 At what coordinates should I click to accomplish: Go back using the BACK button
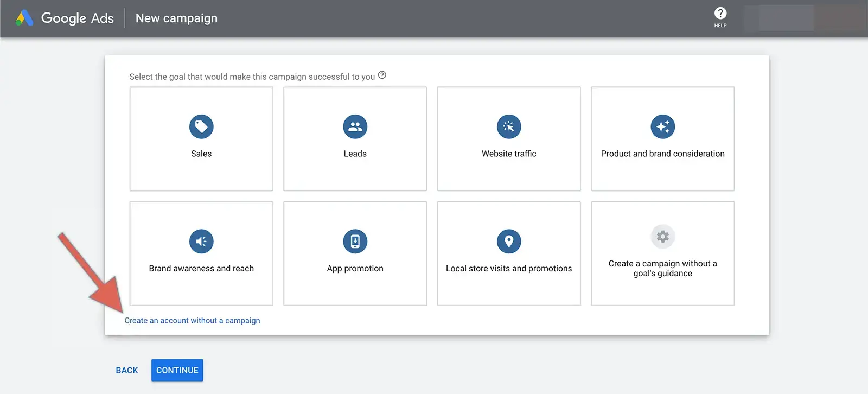click(x=127, y=370)
